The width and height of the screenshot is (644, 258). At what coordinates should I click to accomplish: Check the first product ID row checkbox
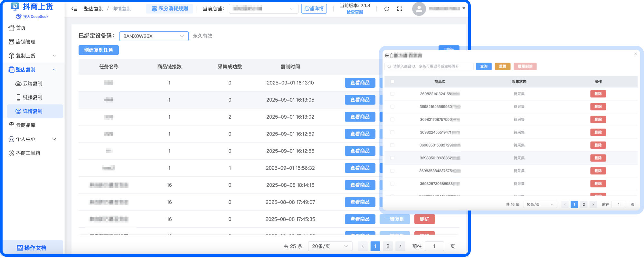pyautogui.click(x=392, y=94)
